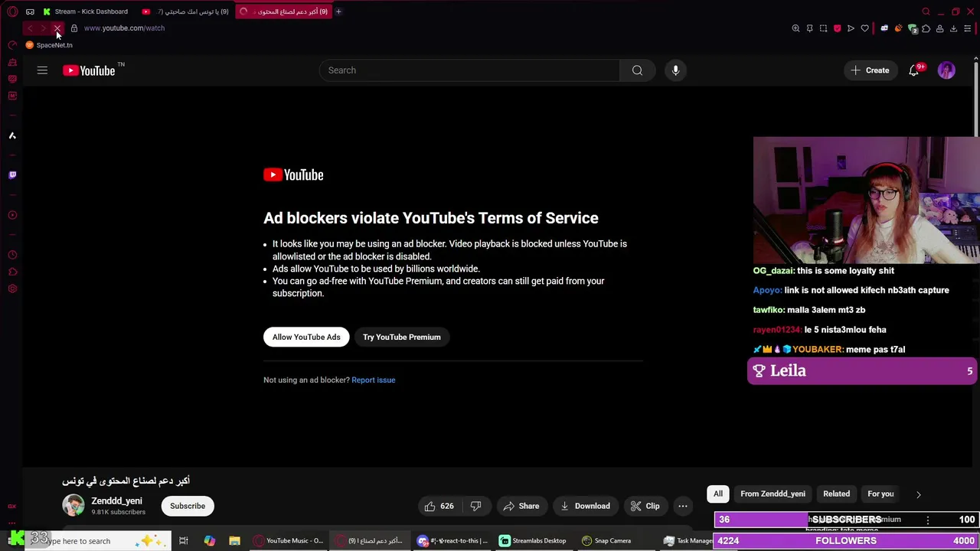The width and height of the screenshot is (980, 551).
Task: Open the easy setup sliders icon
Action: (x=967, y=28)
